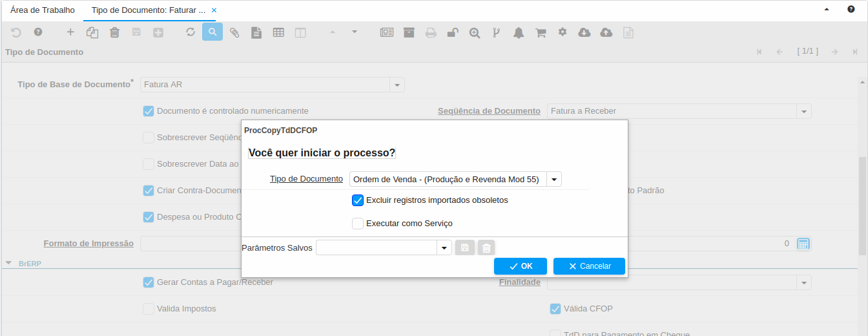
Task: Click the Requests bell icon
Action: tap(519, 32)
